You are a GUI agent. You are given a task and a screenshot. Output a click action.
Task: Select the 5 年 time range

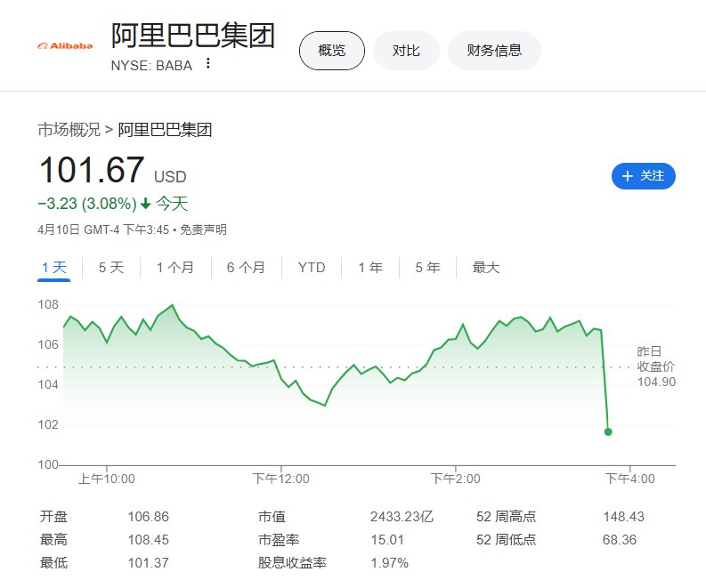click(x=427, y=268)
